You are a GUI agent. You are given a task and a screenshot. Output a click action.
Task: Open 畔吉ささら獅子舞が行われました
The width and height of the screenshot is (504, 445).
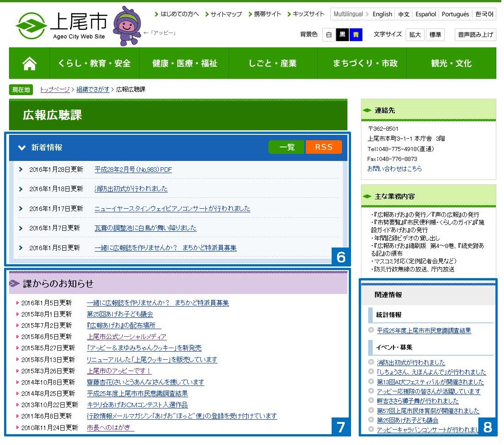pos(417,401)
